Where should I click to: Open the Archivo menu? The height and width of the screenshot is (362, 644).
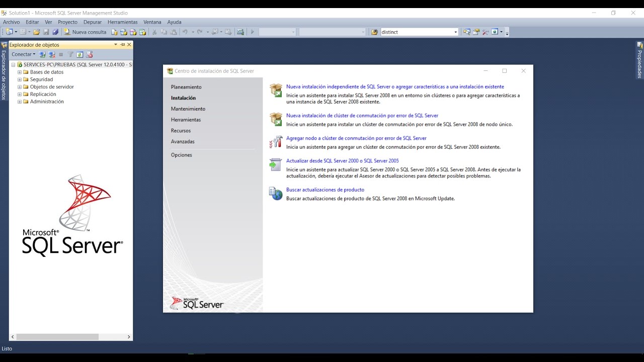(x=12, y=22)
